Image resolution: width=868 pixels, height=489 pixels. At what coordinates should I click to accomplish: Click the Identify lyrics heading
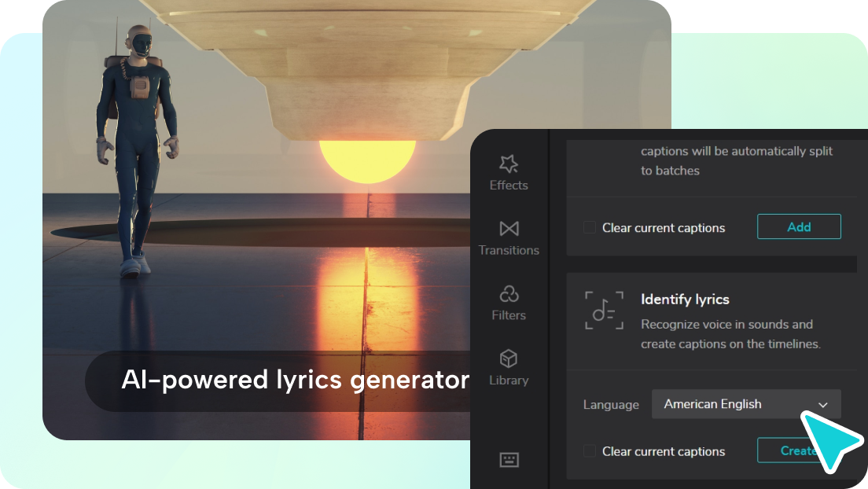click(685, 300)
